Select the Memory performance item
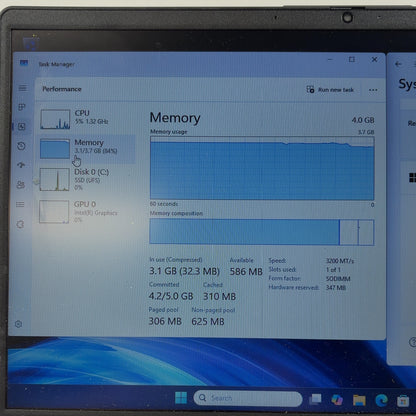The image size is (416, 416). (x=87, y=149)
